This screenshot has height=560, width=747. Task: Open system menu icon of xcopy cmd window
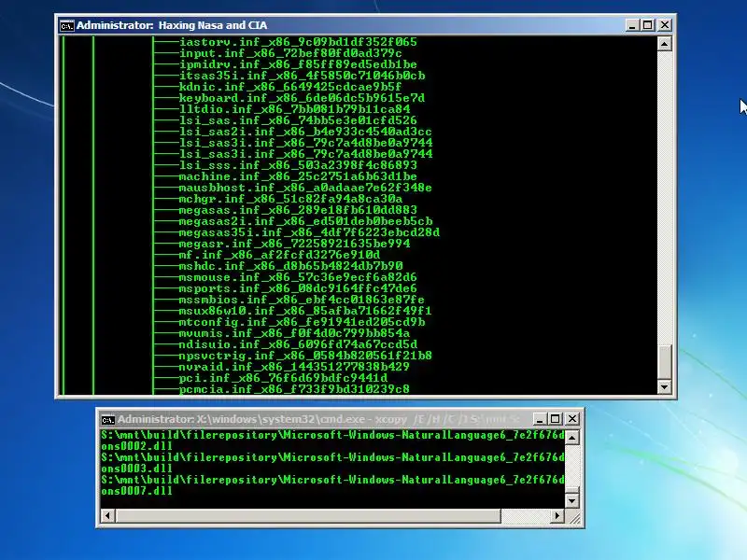(x=108, y=419)
